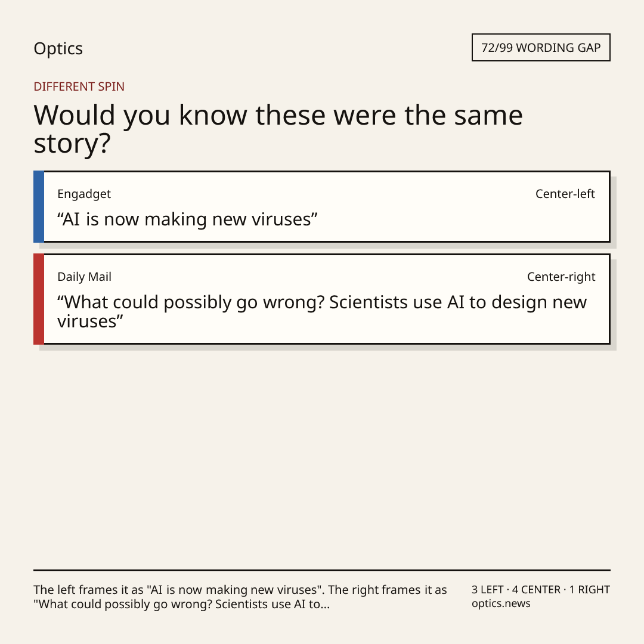
Task: Open the Daily Mail headline card
Action: (322, 299)
